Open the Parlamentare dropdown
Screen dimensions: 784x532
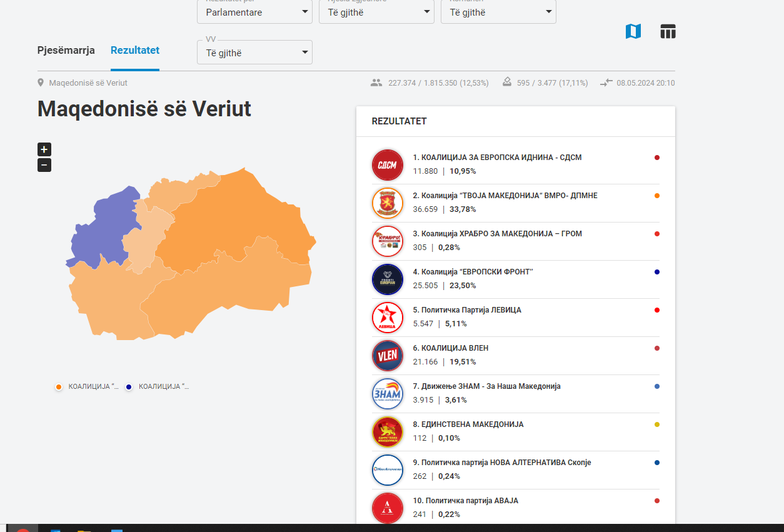[254, 11]
